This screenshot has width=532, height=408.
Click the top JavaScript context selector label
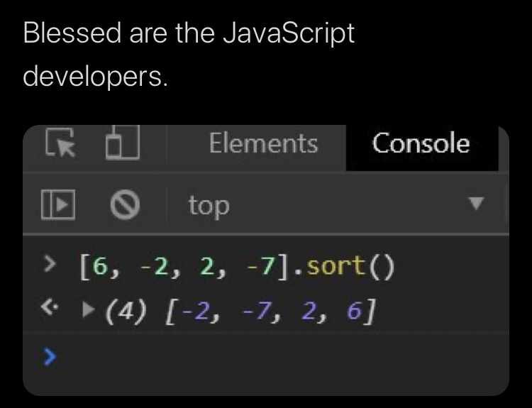209,206
